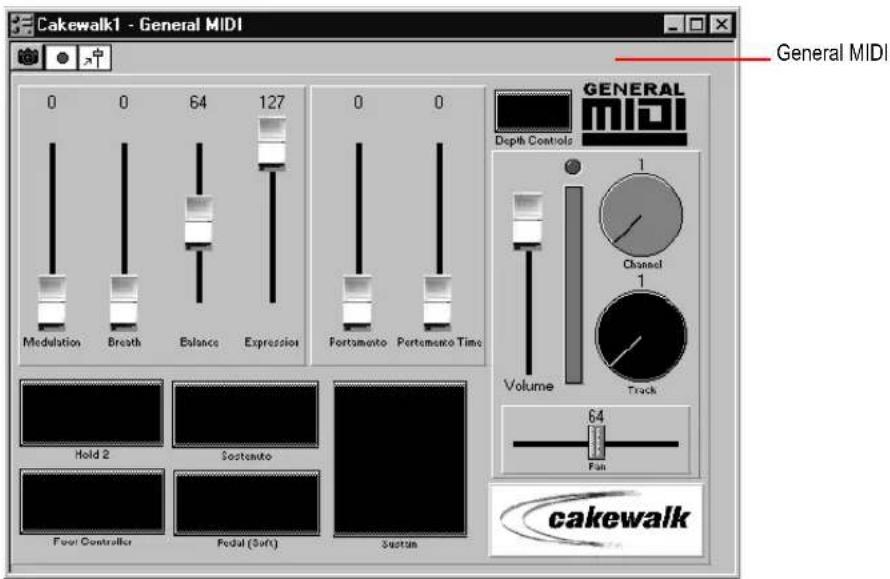
Task: Click the Pan horizontal slider thumb
Action: 596,443
